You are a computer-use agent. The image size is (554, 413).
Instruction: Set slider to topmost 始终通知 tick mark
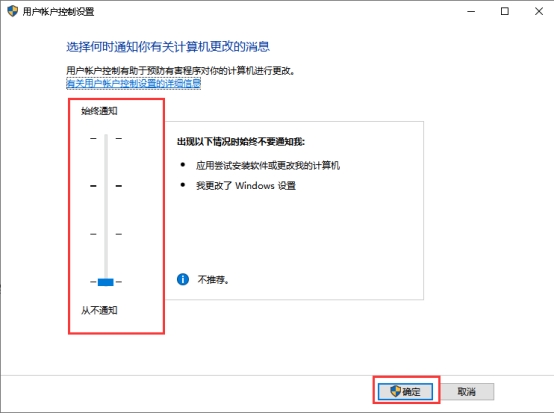(106, 138)
